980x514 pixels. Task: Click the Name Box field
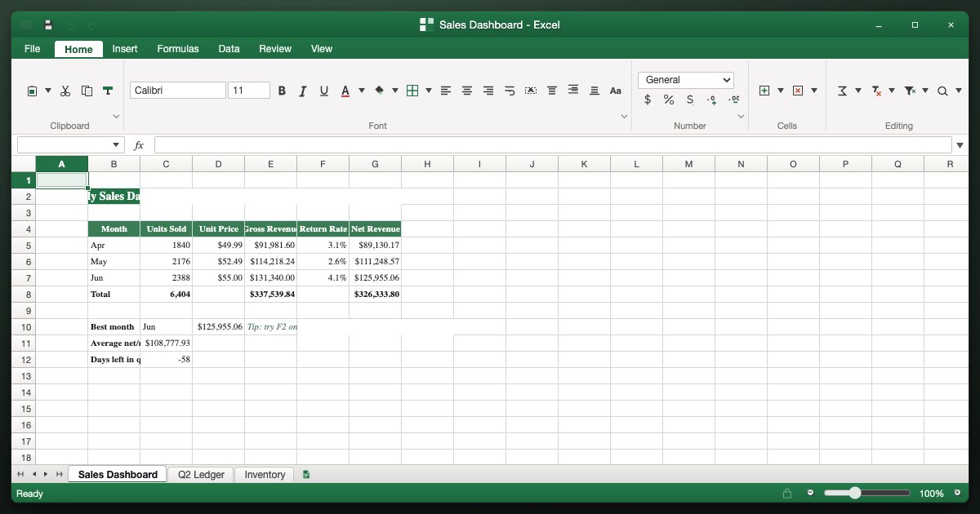[x=71, y=145]
